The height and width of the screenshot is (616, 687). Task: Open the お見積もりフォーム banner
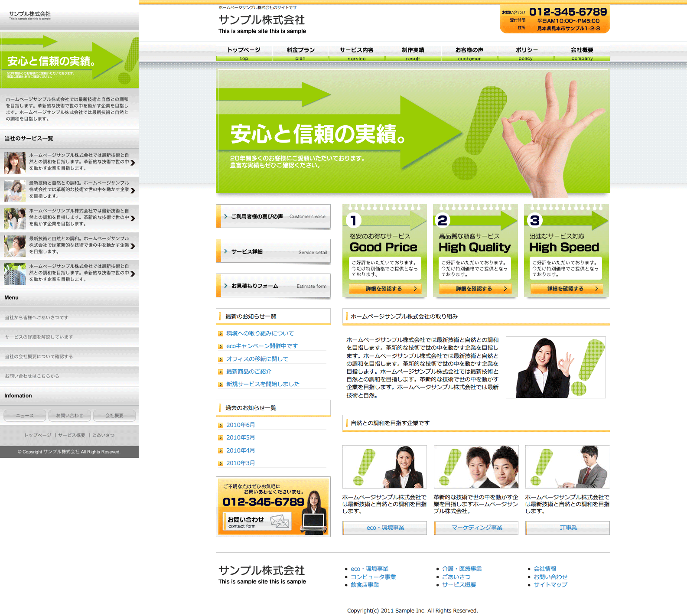pos(273,286)
